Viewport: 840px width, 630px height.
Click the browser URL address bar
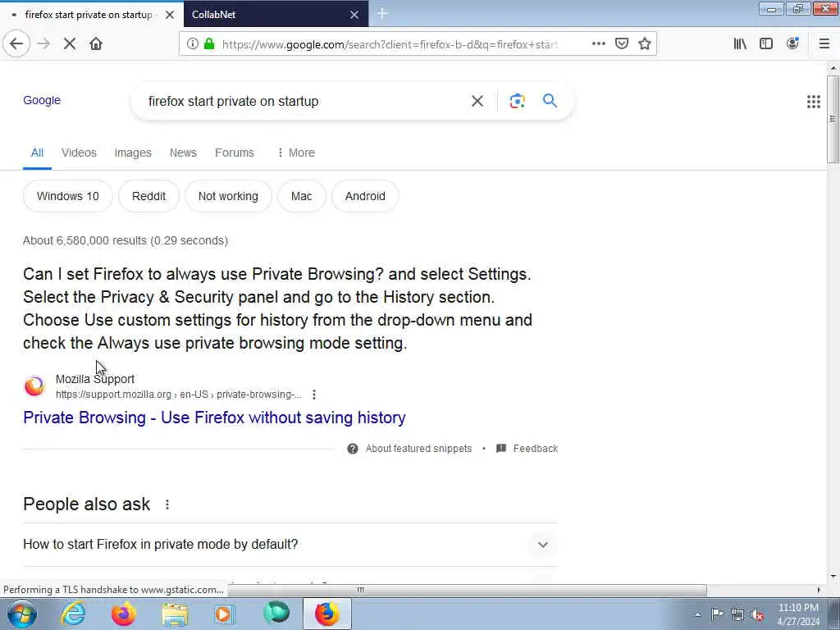(x=390, y=44)
